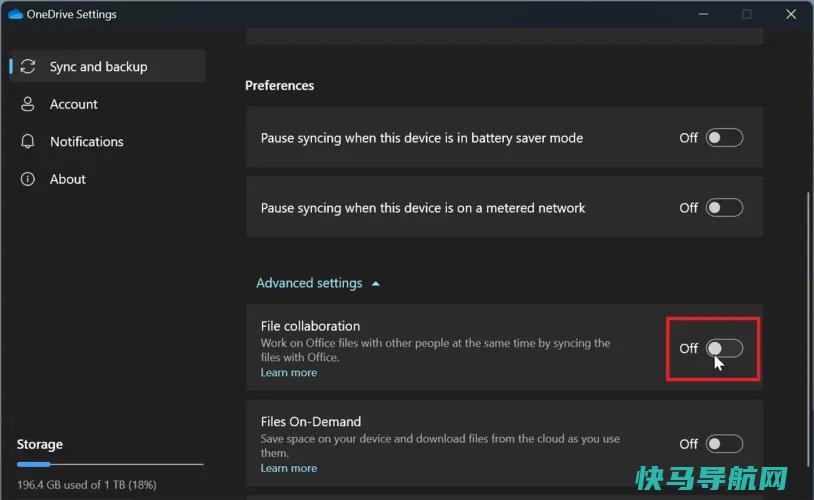The height and width of the screenshot is (500, 814).
Task: Click the Off label of battery saver toggle
Action: [x=688, y=138]
